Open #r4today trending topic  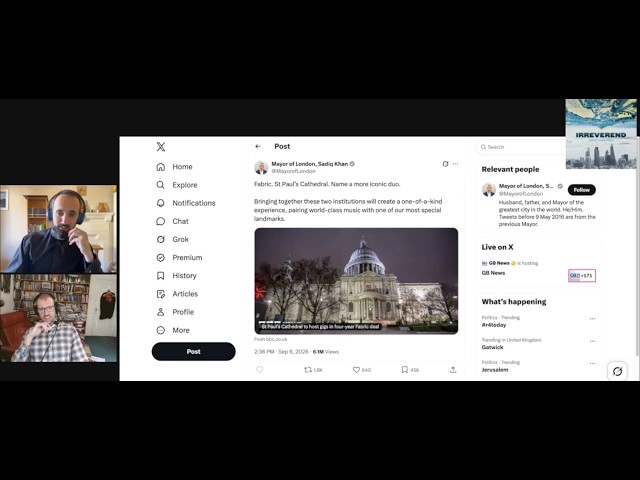click(494, 325)
